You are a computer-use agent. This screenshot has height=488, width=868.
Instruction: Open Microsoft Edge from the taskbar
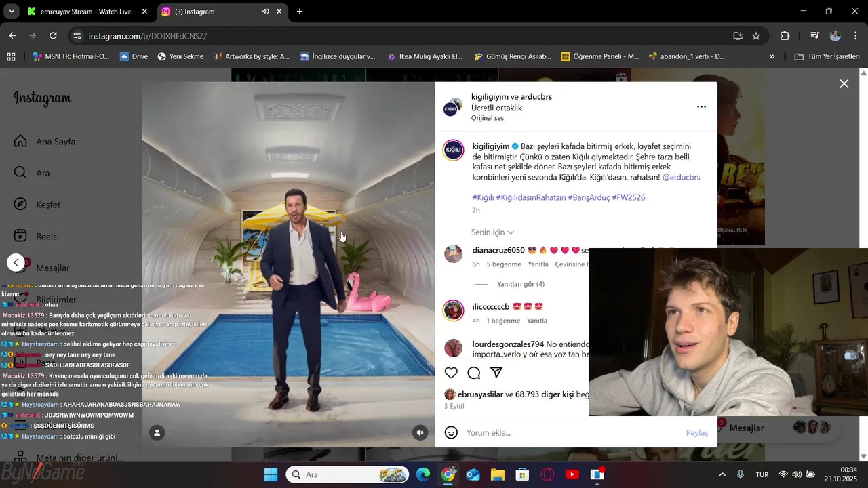point(423,474)
